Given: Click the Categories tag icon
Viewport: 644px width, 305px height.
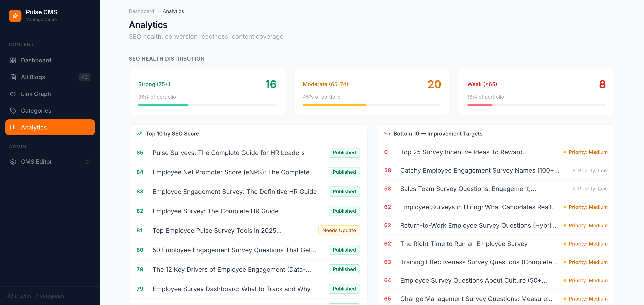Looking at the screenshot, I should tap(13, 110).
